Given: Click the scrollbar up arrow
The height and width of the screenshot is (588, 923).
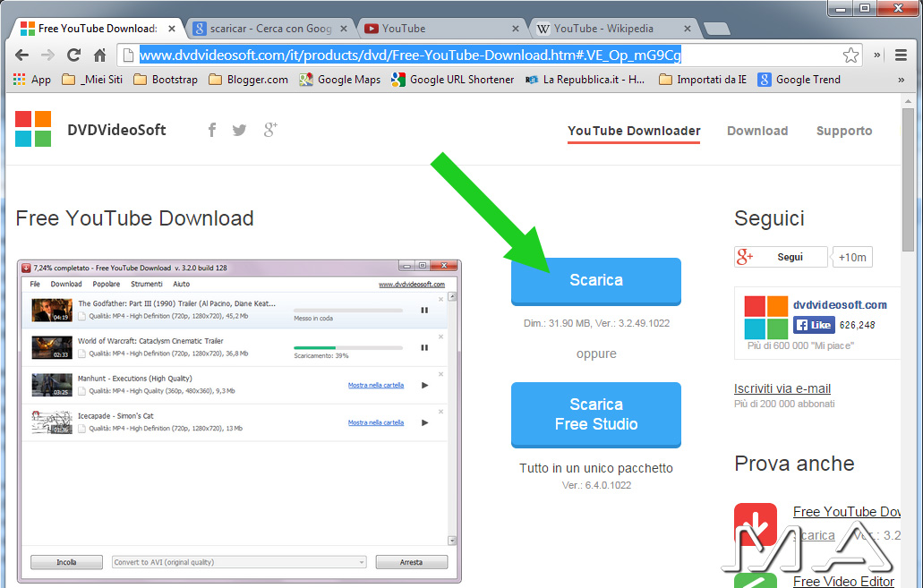Looking at the screenshot, I should 909,102.
